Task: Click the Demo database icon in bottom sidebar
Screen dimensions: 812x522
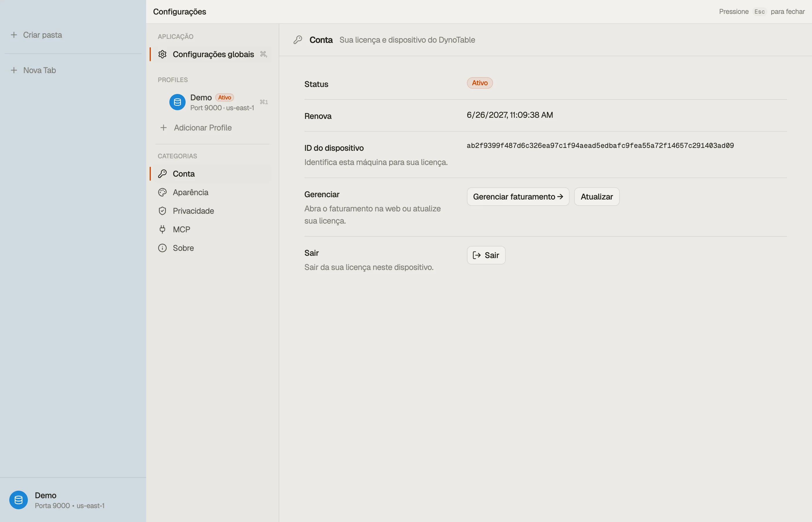Action: [x=18, y=500]
